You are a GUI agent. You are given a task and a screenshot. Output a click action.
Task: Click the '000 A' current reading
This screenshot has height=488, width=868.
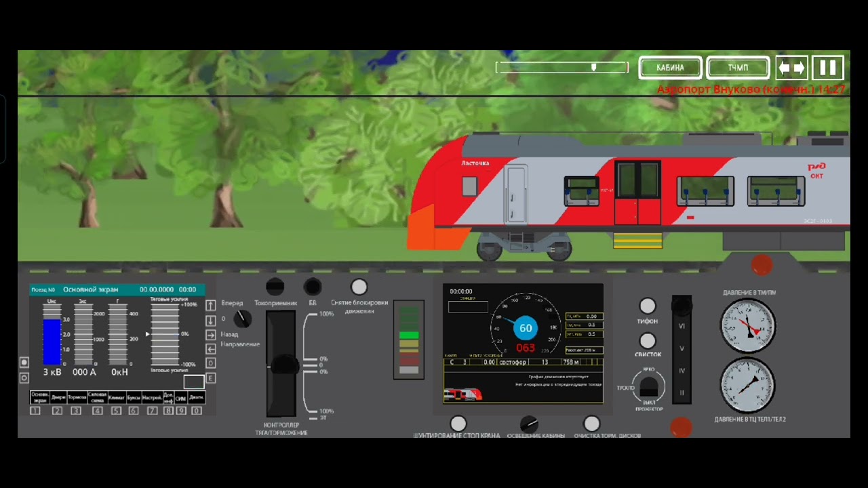pyautogui.click(x=84, y=372)
